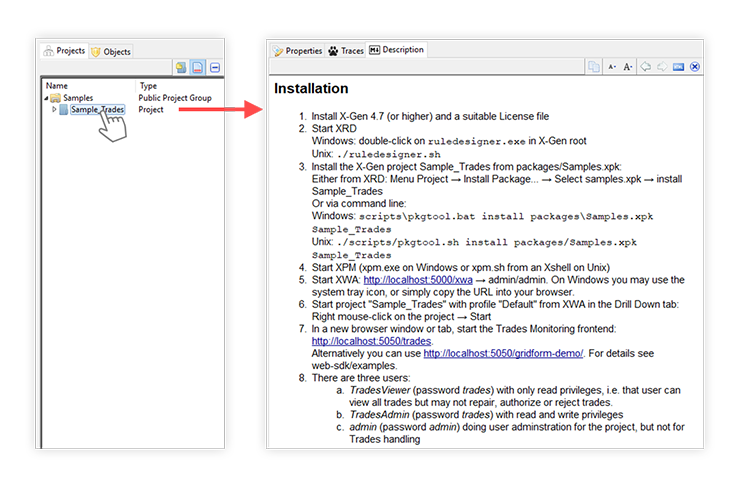Navigate forward with right arrow icon
Viewport: 750px width, 500px height.
(x=662, y=67)
